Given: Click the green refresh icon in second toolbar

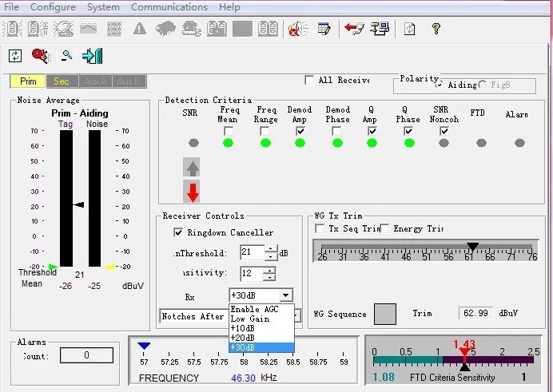Looking at the screenshot, I should click(x=15, y=56).
